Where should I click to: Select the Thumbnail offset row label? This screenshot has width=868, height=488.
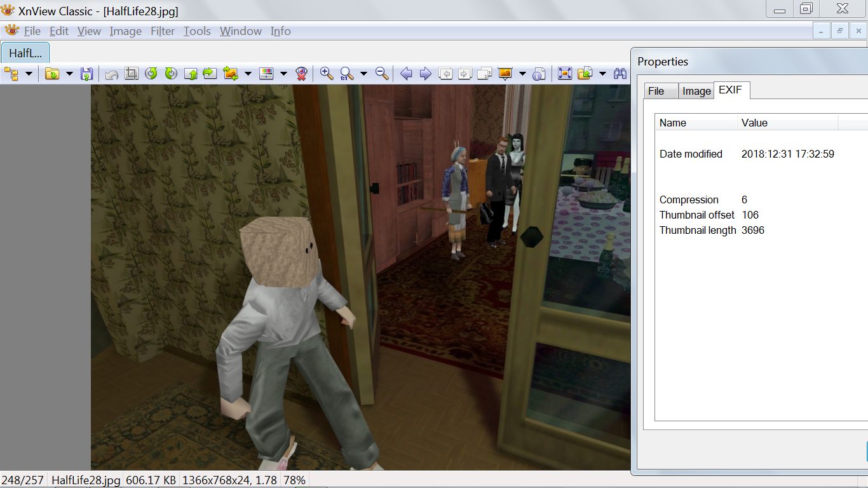(x=697, y=215)
